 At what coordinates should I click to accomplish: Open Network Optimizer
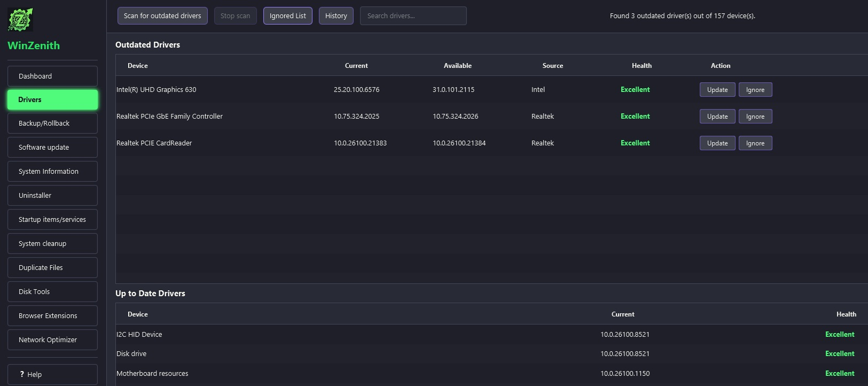click(52, 339)
